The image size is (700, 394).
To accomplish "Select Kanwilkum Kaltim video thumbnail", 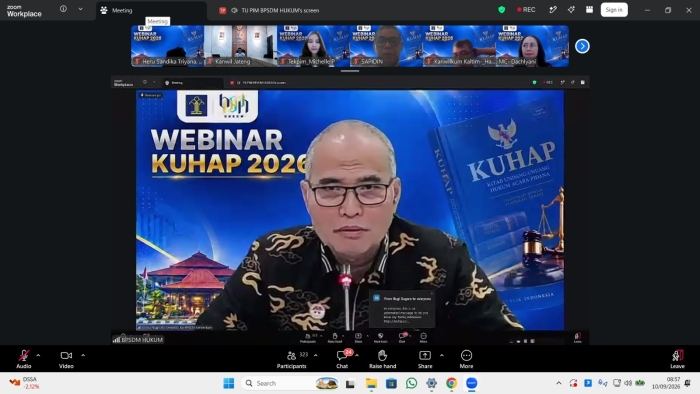I will tap(459, 46).
